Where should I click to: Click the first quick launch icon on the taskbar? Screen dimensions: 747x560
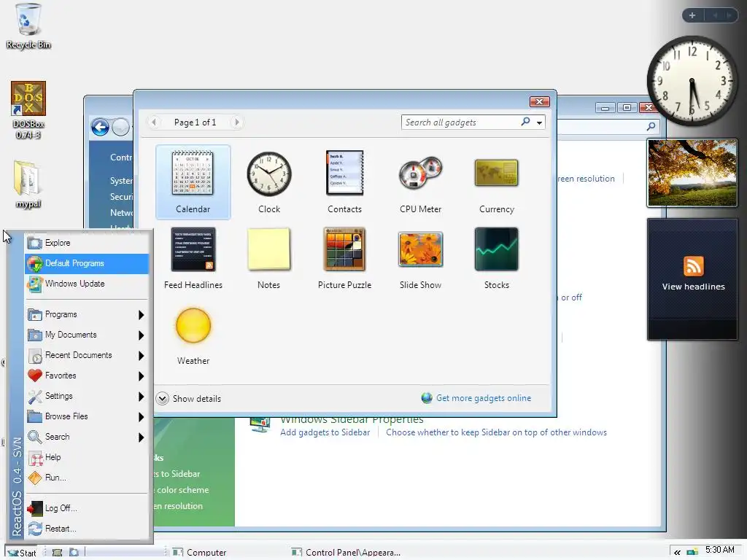57,553
